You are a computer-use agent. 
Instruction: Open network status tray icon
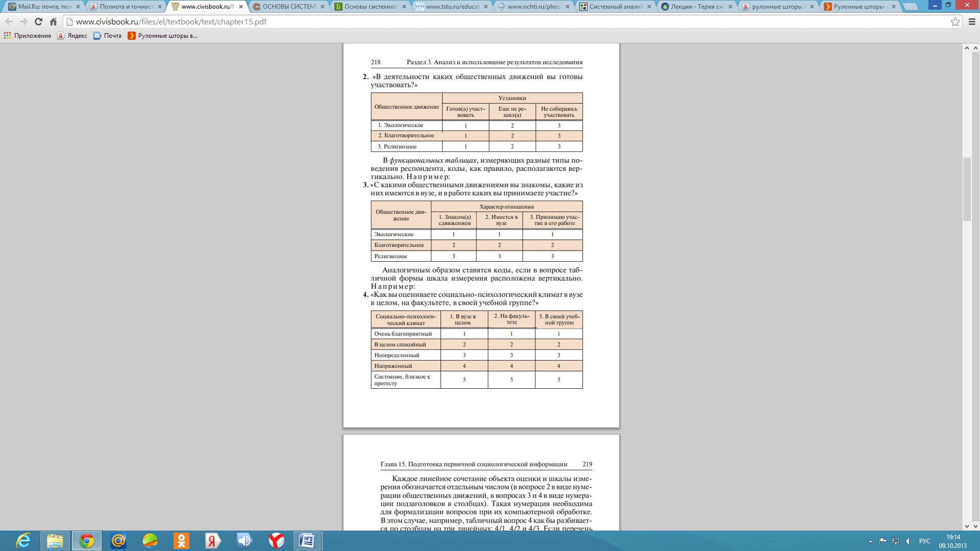895,541
